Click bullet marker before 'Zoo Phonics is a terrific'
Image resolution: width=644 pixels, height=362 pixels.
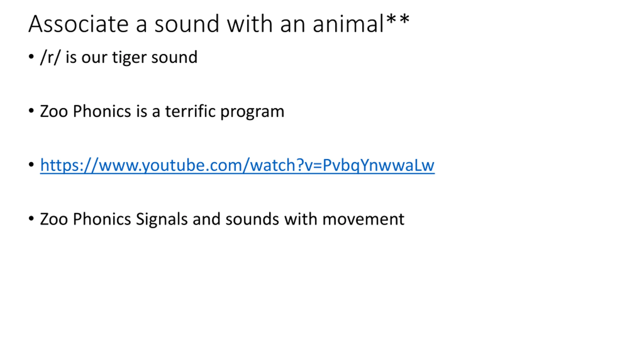(x=31, y=111)
